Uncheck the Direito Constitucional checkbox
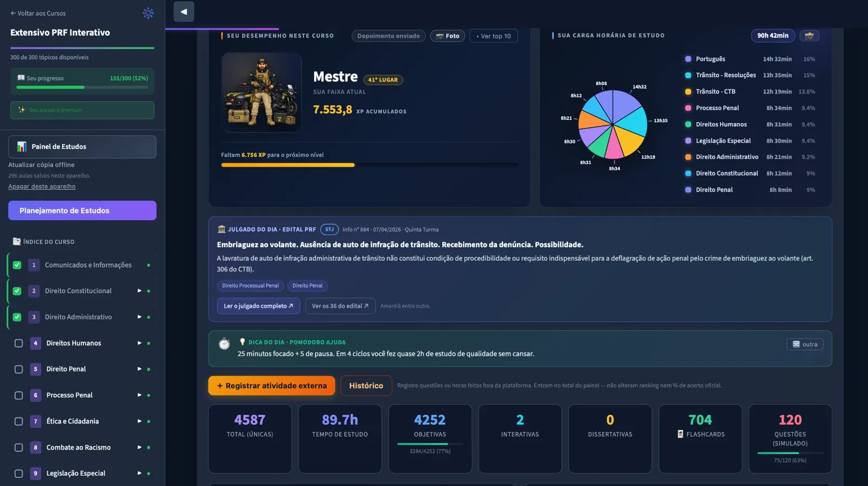The image size is (868, 486). coord(17,291)
